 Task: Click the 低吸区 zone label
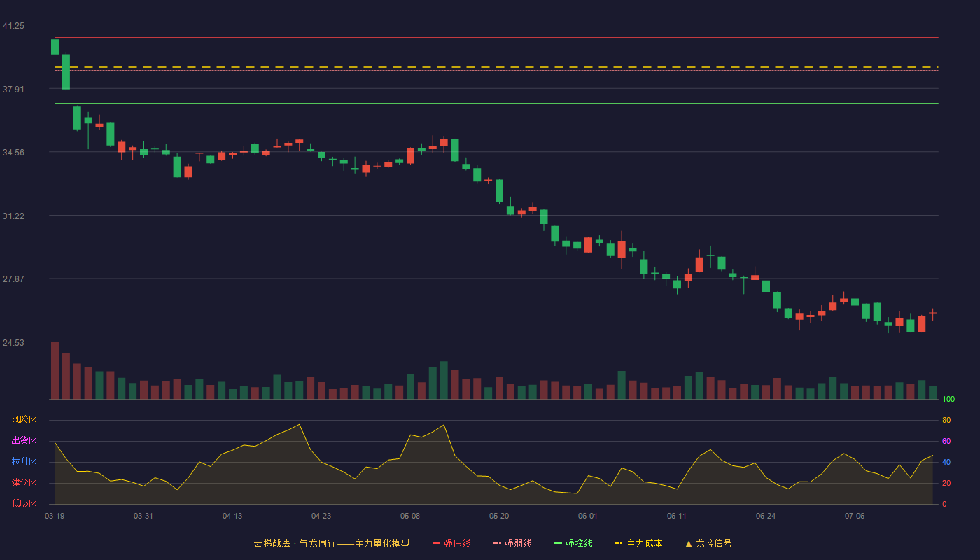tap(24, 503)
